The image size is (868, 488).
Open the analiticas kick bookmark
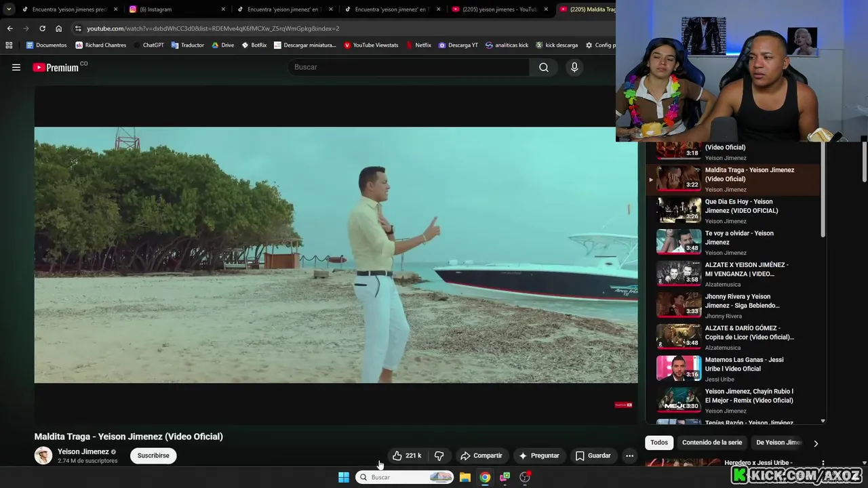[x=507, y=45]
